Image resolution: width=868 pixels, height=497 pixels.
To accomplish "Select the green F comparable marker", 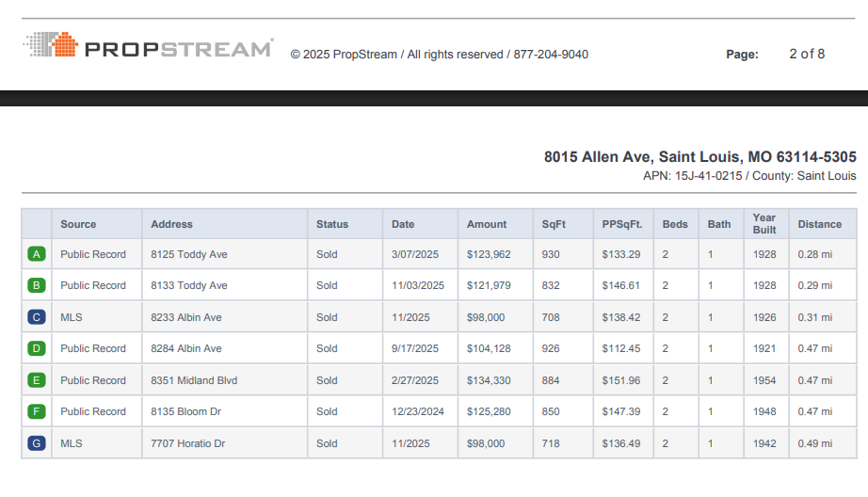I will 37,411.
